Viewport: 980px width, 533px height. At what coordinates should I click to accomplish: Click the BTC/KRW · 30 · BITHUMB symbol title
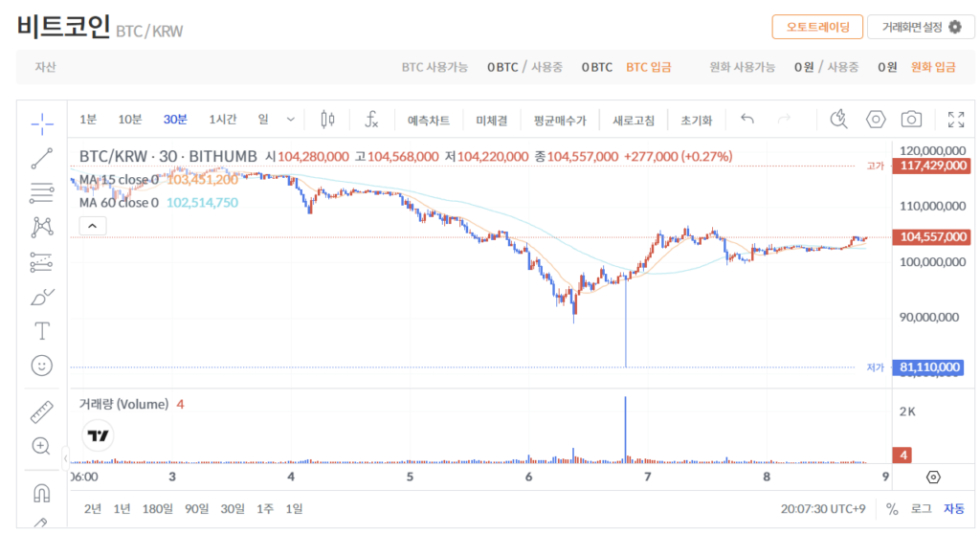click(x=167, y=156)
